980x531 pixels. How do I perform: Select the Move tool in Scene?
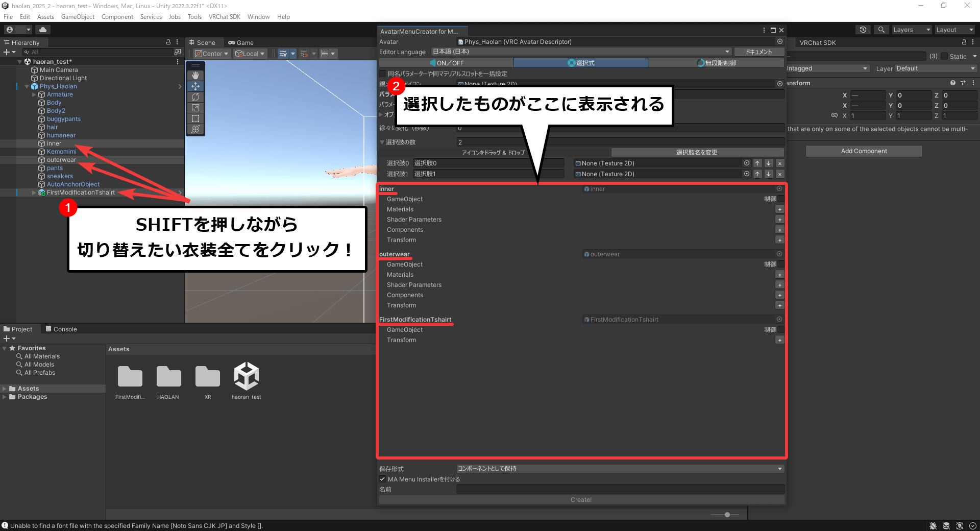pyautogui.click(x=195, y=86)
